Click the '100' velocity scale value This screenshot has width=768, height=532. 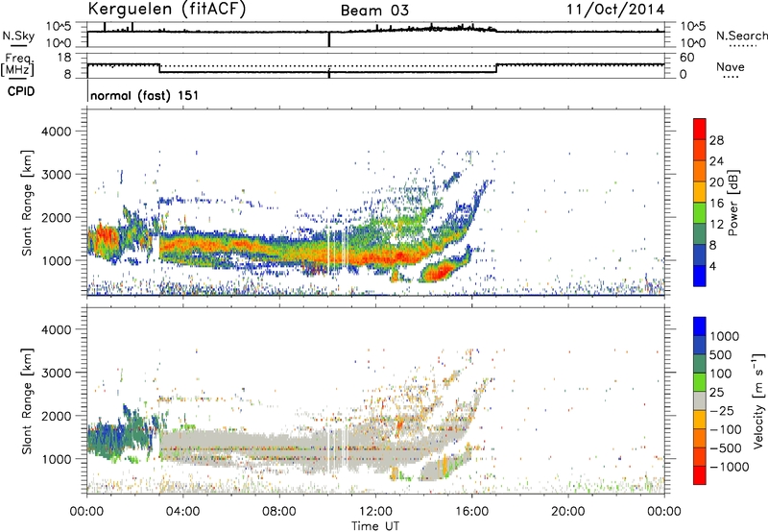pos(721,374)
